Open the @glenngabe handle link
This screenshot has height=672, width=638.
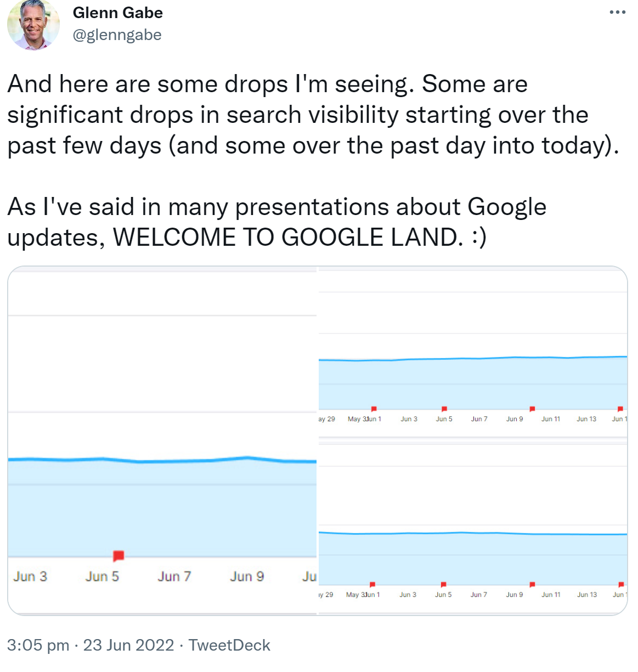click(117, 34)
